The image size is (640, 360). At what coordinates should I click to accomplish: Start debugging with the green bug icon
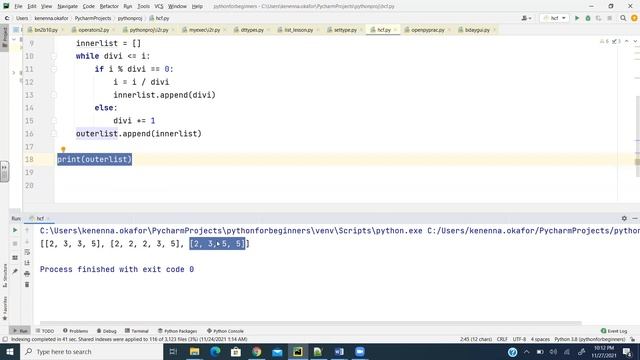588,18
